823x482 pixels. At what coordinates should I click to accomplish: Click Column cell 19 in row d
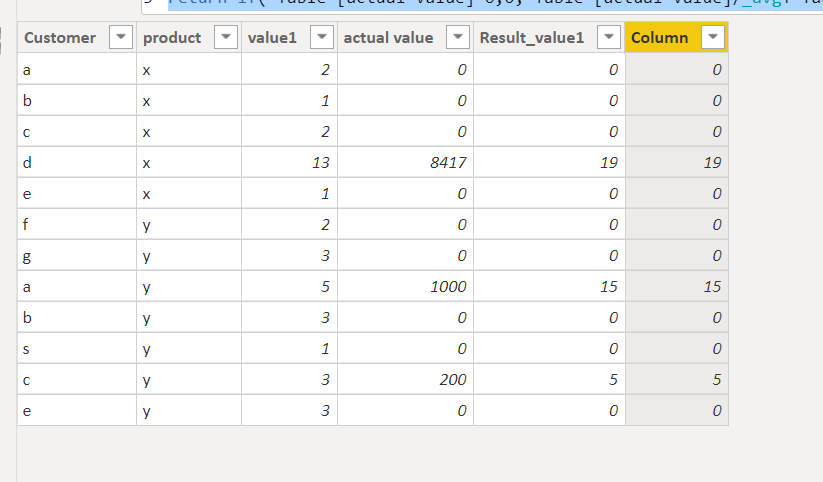click(x=677, y=163)
